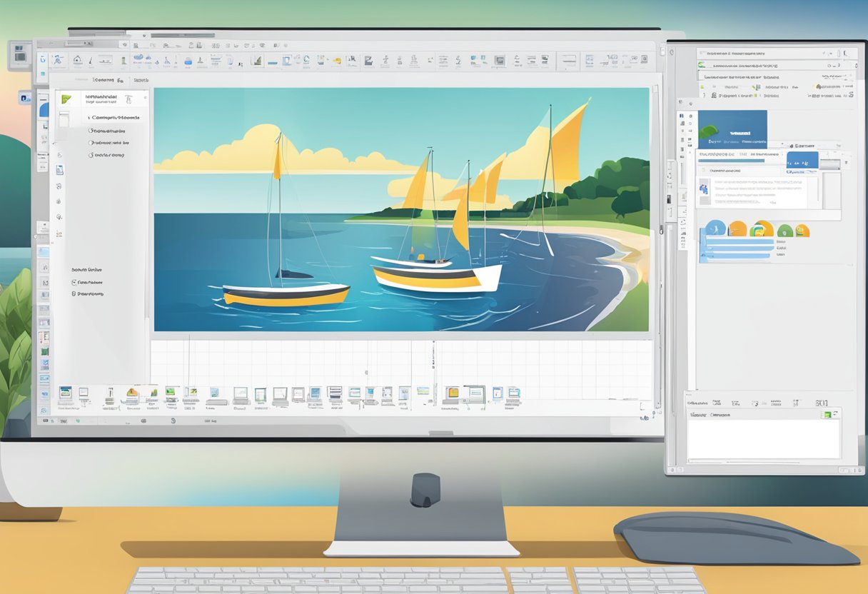Select the paintbrush icon in the left sidebar
This screenshot has width=868, height=594.
tap(58, 200)
